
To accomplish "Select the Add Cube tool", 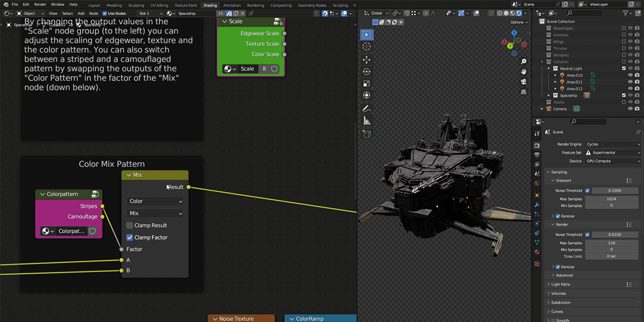I will coord(367,133).
